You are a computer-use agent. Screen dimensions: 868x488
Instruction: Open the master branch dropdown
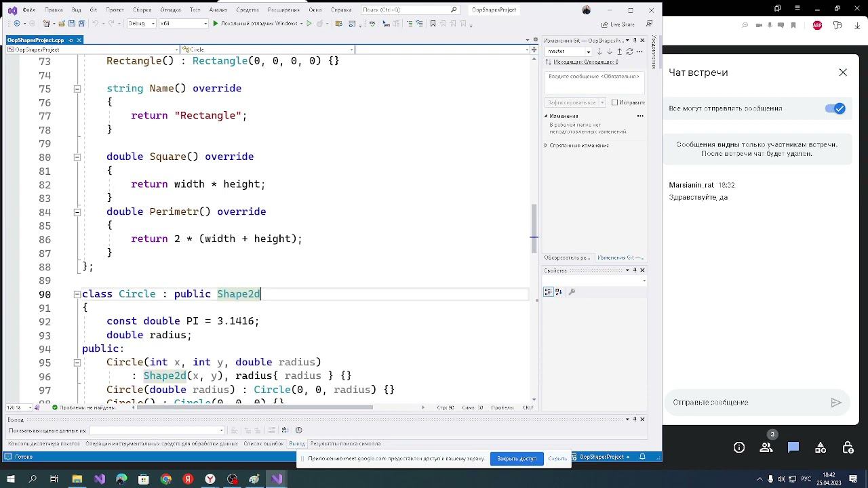pyautogui.click(x=568, y=52)
